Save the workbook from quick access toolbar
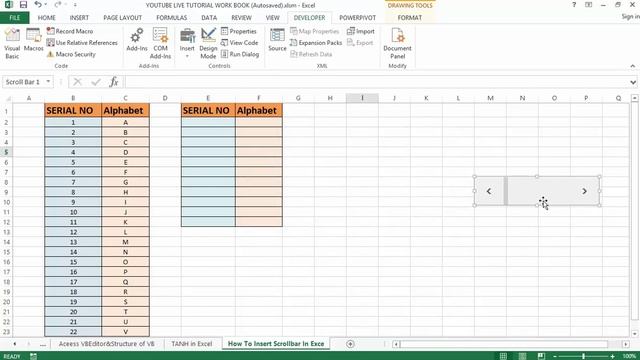This screenshot has width=640, height=360. (x=23, y=5)
